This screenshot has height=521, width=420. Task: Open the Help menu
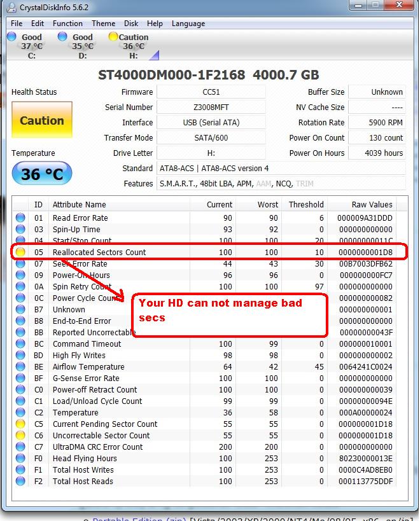pyautogui.click(x=155, y=24)
